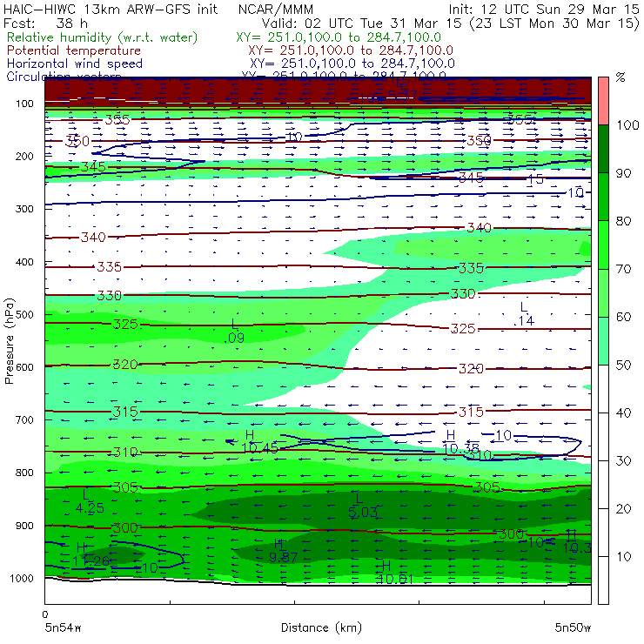Click the colorbar tick label '30'
Viewport: 644px width, 644px height.
pyautogui.click(x=623, y=460)
